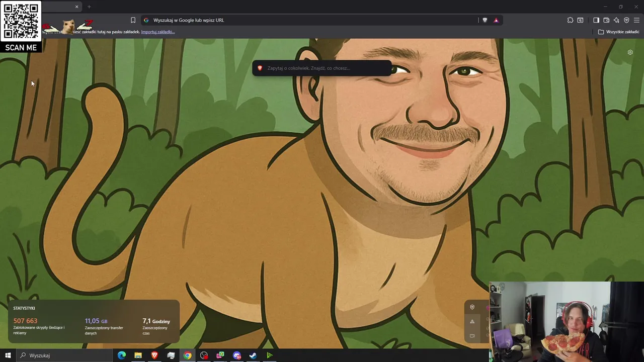This screenshot has height=362, width=644.
Task: Click the VPN shield card icon on new tab page
Action: 472,307
